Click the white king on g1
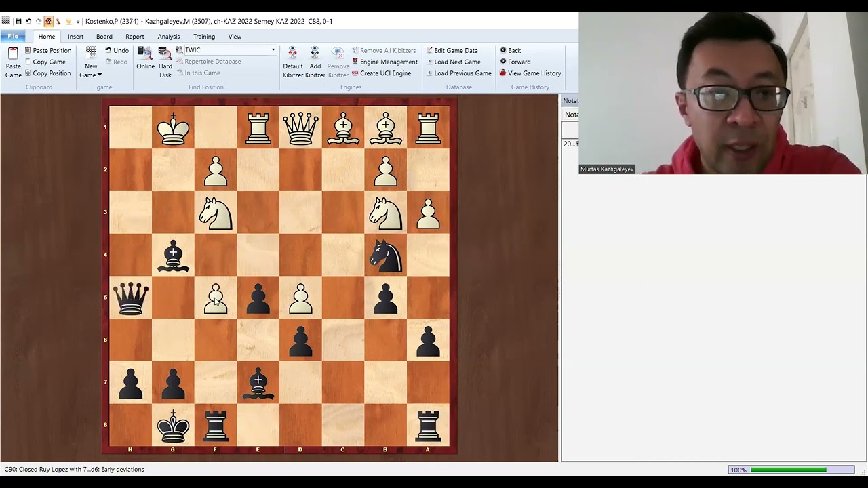The image size is (868, 488). click(173, 128)
